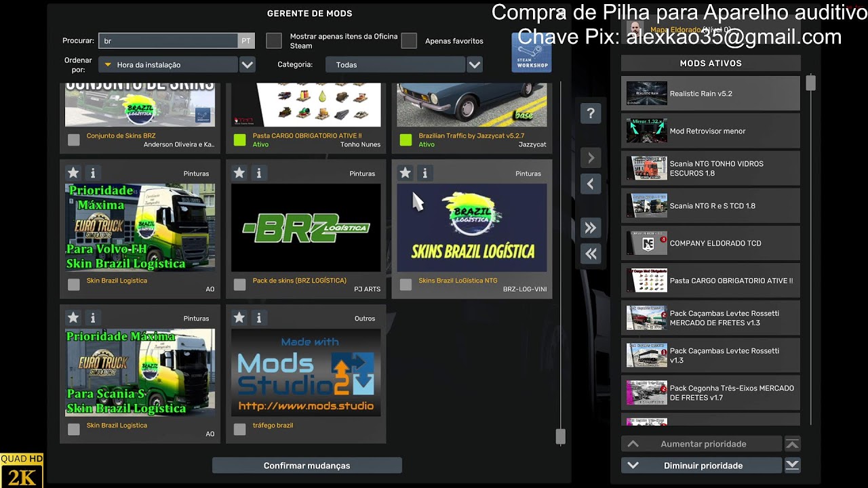
Task: Show info for Scania S Skin Brazil Logistica
Action: tap(93, 317)
